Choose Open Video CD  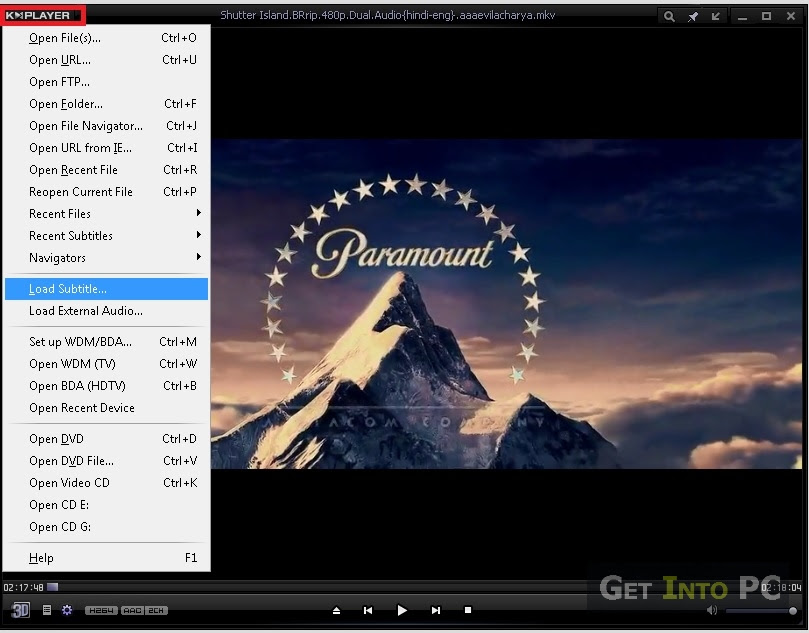(106, 483)
